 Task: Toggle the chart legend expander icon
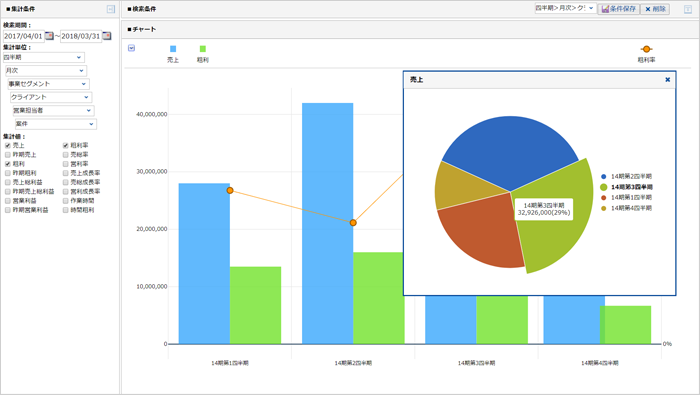tap(131, 48)
